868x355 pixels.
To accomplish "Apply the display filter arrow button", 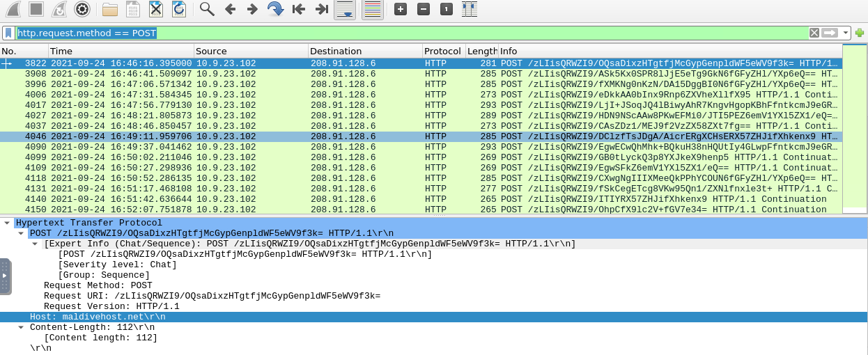I will point(829,33).
